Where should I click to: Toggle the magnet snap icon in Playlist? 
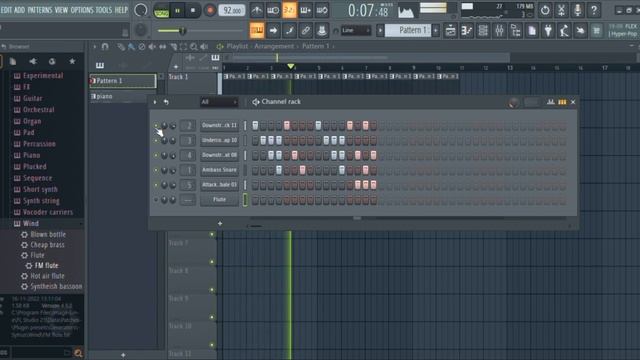click(x=105, y=47)
